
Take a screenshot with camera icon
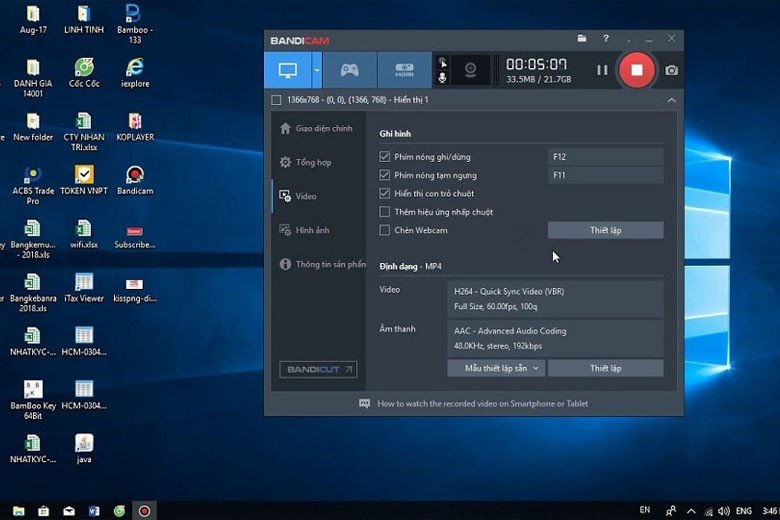click(671, 70)
